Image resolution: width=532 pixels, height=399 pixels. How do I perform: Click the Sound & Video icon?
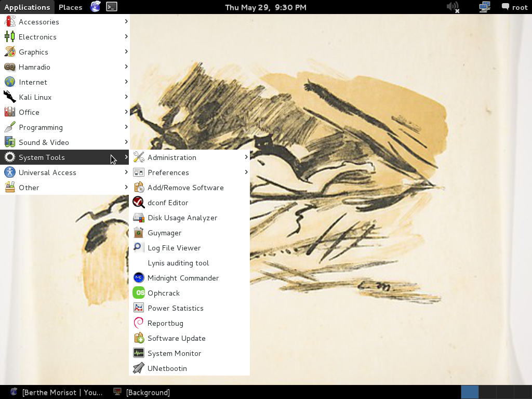[10, 142]
